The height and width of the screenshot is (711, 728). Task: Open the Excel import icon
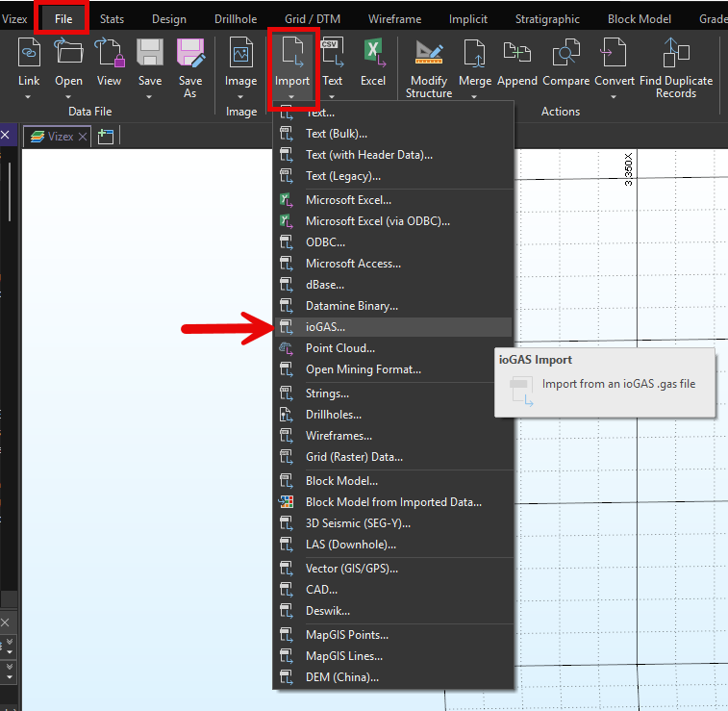[x=373, y=54]
